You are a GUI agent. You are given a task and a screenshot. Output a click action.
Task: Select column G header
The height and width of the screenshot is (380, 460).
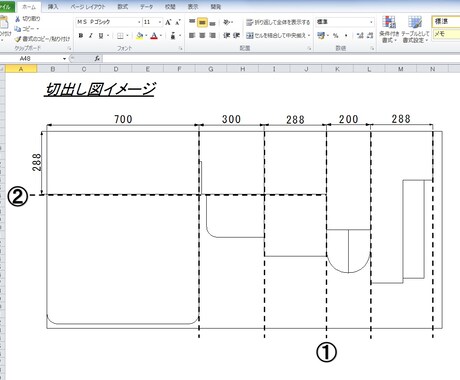(211, 69)
